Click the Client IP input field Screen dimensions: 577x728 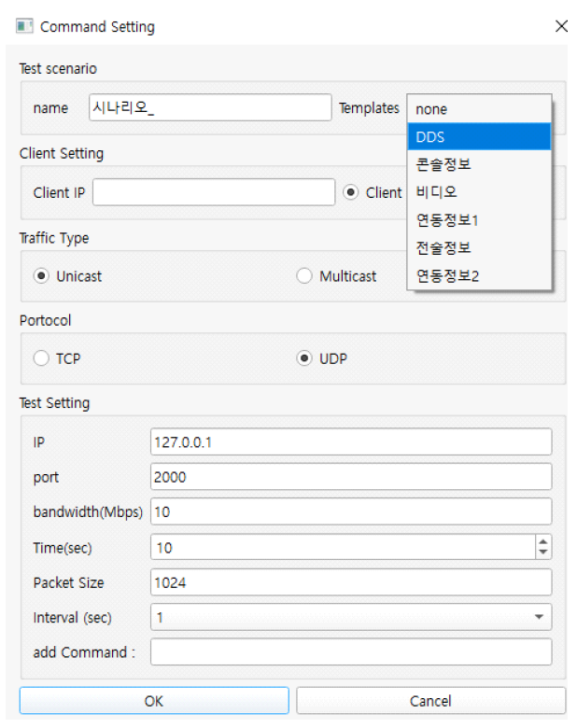click(213, 192)
